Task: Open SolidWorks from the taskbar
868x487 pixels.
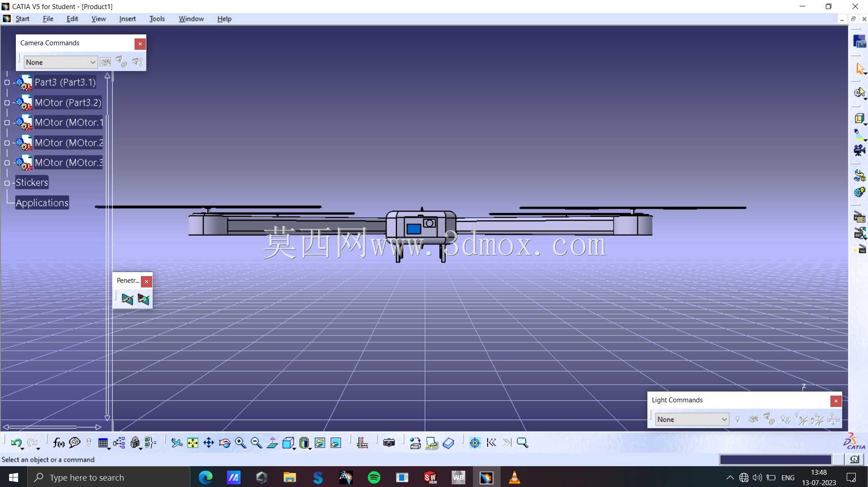Action: point(430,477)
